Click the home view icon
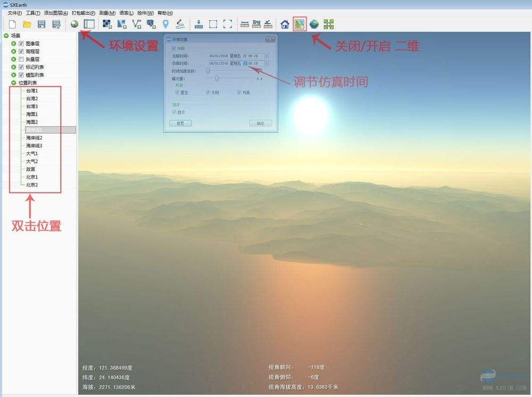 coord(285,24)
